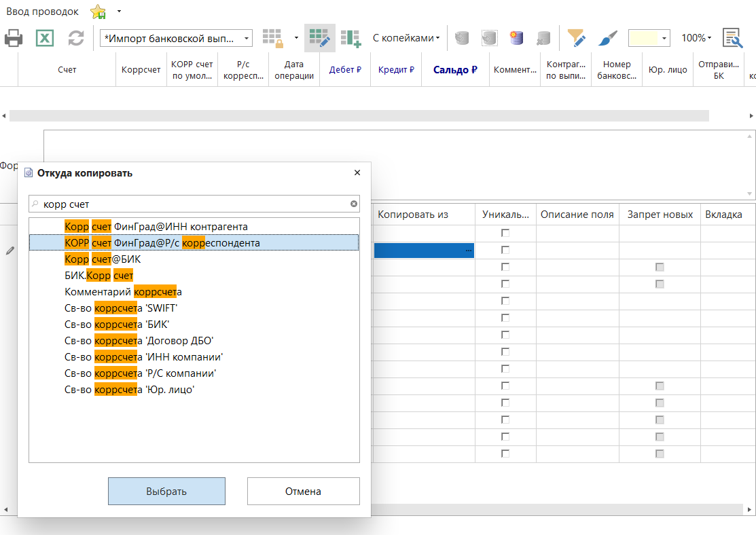Click the refresh arrows icon

pyautogui.click(x=76, y=38)
